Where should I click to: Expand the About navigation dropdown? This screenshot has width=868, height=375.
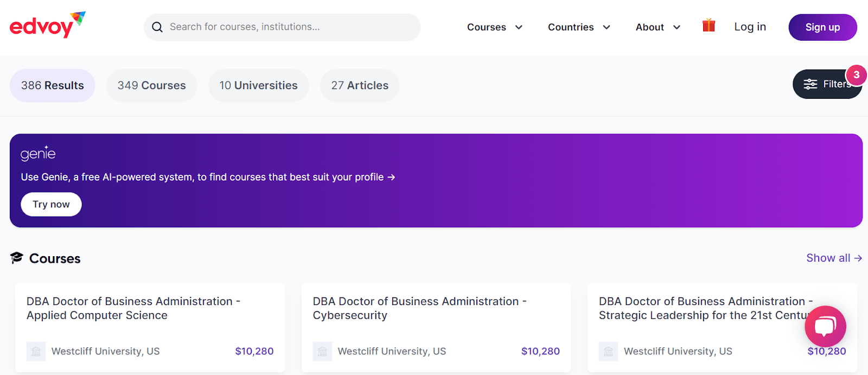pyautogui.click(x=658, y=27)
